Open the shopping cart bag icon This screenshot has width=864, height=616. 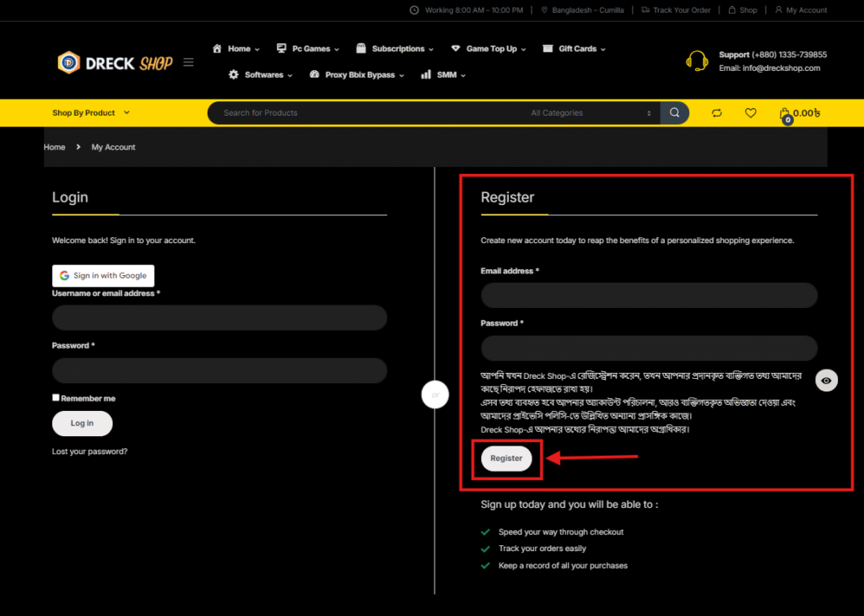coord(785,114)
